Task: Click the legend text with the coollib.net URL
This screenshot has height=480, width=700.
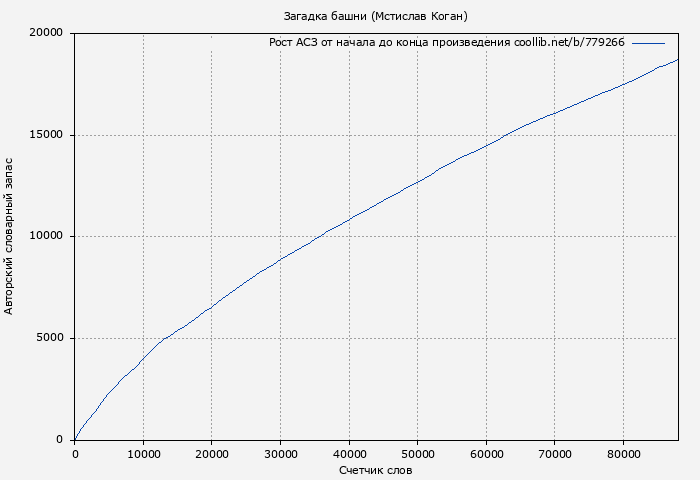Action: point(447,43)
